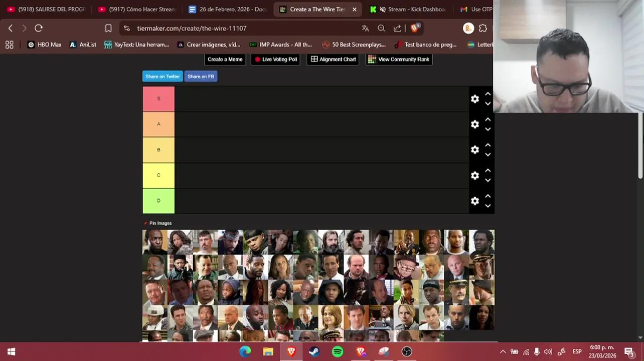
Task: Click the red S tier label
Action: pos(158,99)
